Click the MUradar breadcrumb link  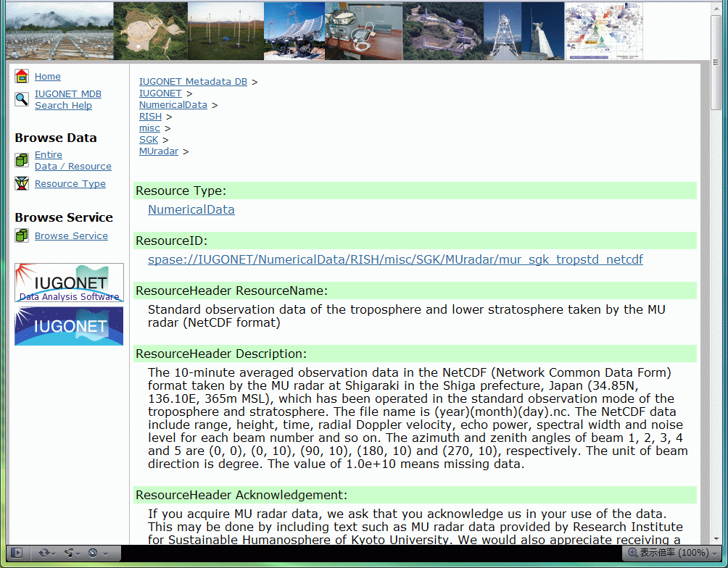pyautogui.click(x=159, y=151)
